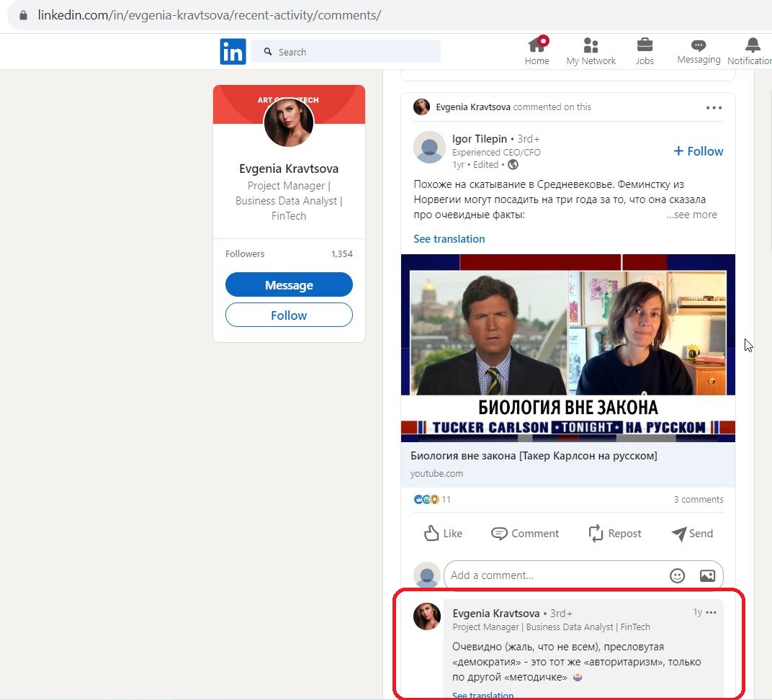Viewport: 772px width, 700px height.
Task: Open the 3 comments link
Action: 699,500
